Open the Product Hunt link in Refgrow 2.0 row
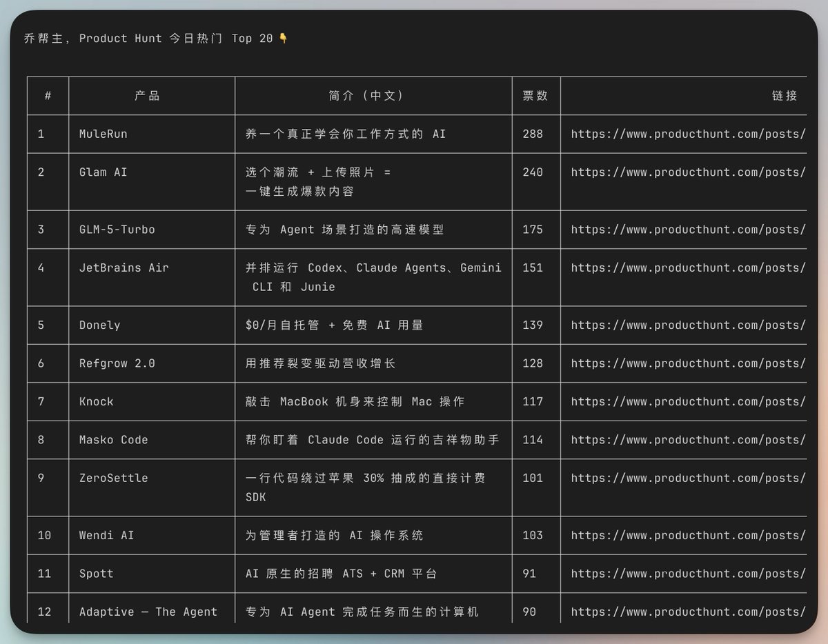The width and height of the screenshot is (828, 644). pos(689,363)
